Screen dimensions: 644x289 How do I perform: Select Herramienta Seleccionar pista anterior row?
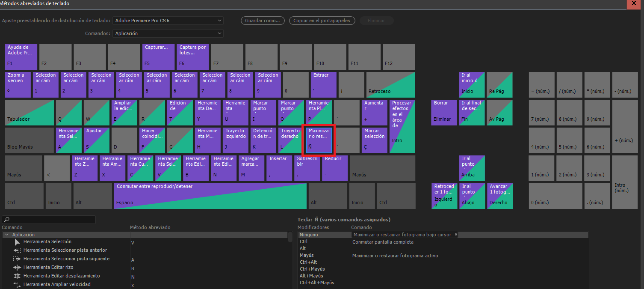(x=145, y=250)
